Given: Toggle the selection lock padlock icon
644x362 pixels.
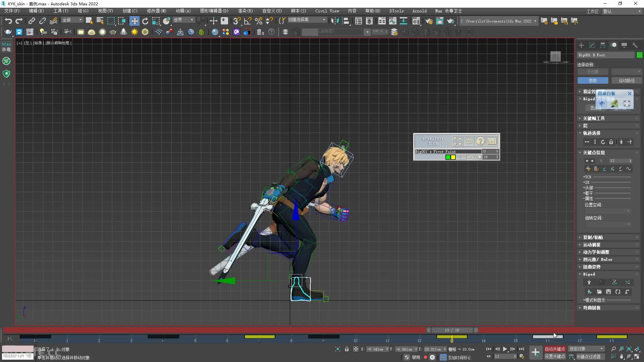Looking at the screenshot, I should [x=347, y=349].
